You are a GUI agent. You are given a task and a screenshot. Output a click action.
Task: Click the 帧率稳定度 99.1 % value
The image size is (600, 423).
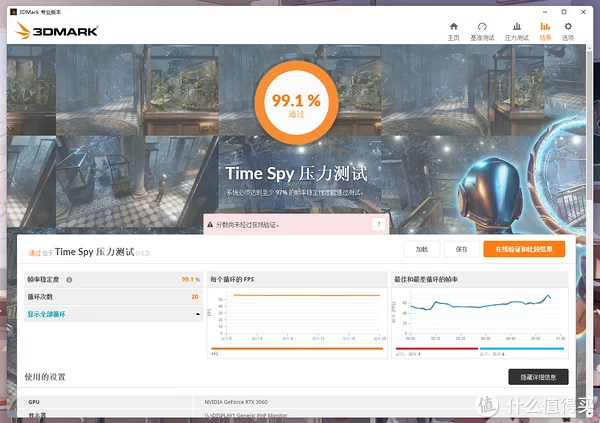[x=191, y=279]
